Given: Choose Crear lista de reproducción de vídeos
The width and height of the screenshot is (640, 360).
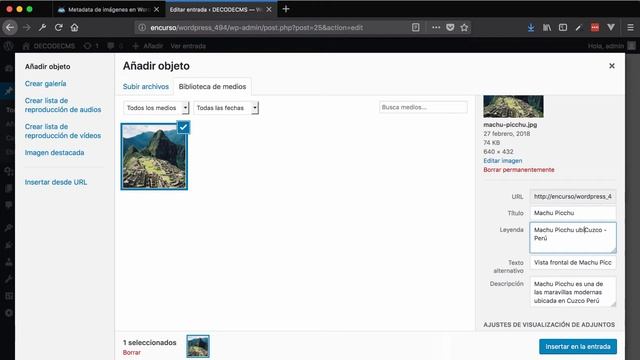Looking at the screenshot, I should pyautogui.click(x=63, y=131).
